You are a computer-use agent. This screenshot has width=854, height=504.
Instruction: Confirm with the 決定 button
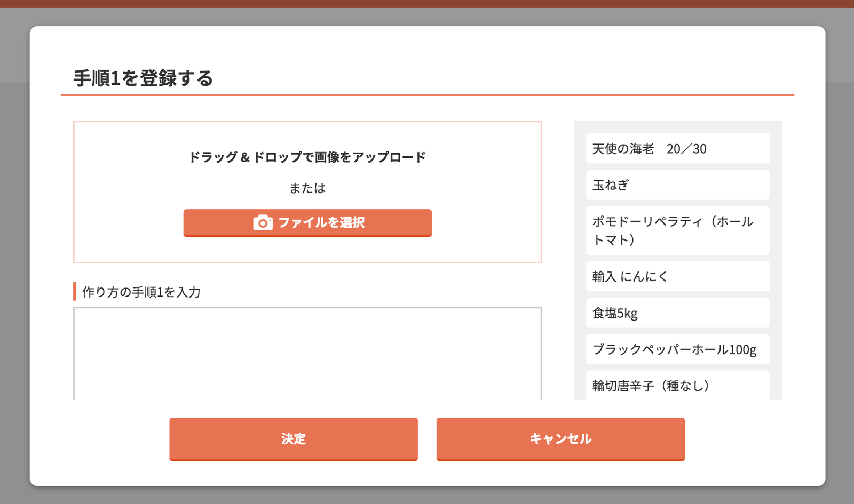(x=294, y=438)
